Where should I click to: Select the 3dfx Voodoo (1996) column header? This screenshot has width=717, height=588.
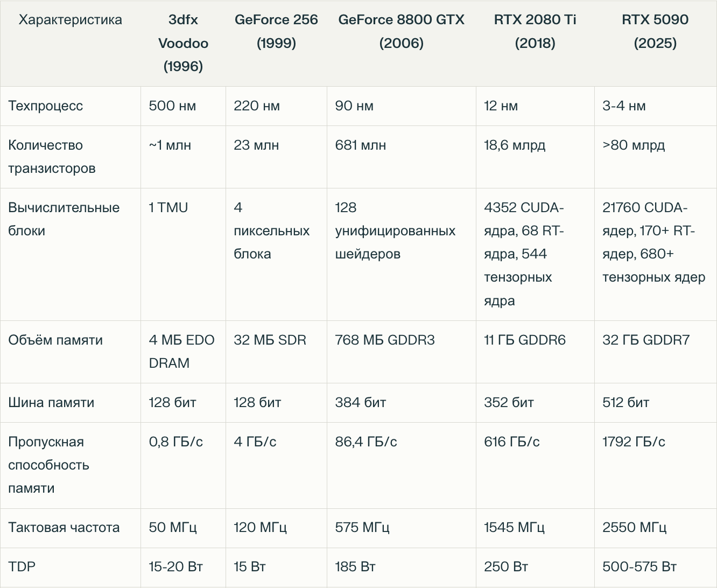click(183, 43)
